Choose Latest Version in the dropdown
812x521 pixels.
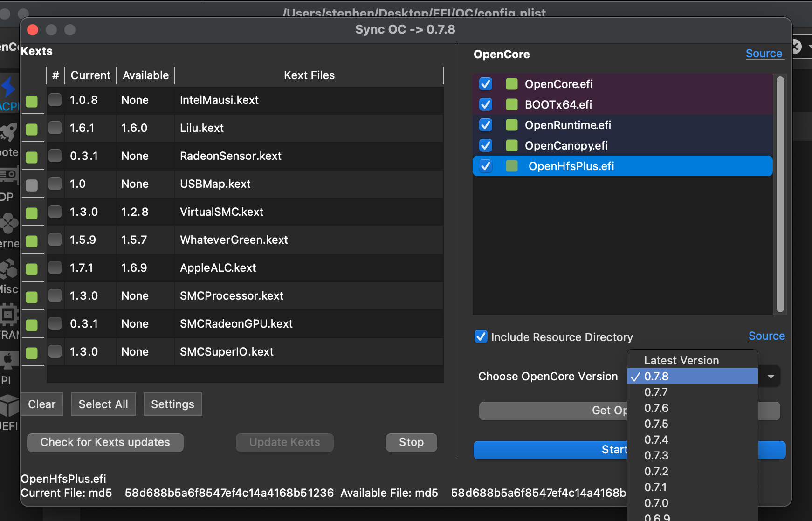coord(681,360)
